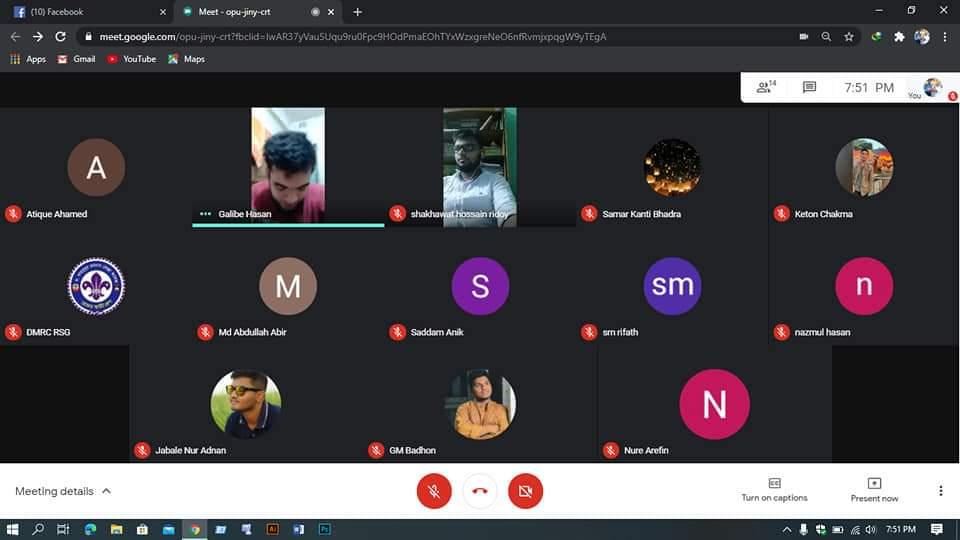This screenshot has height=540, width=960.
Task: Open the Chrome extensions puzzle icon
Action: (x=899, y=37)
